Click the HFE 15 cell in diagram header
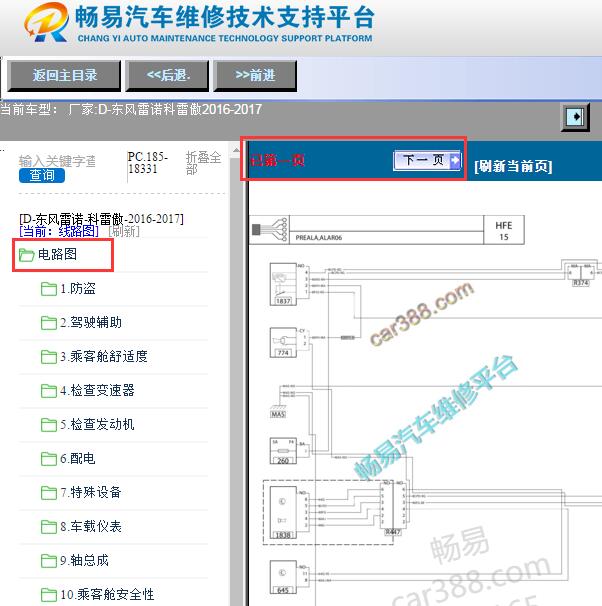 [x=503, y=231]
